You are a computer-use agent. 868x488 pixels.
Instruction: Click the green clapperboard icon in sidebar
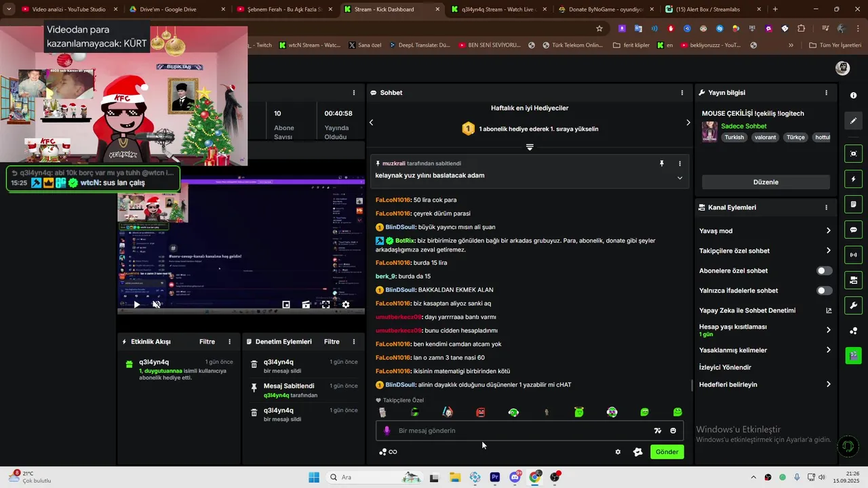tap(854, 355)
